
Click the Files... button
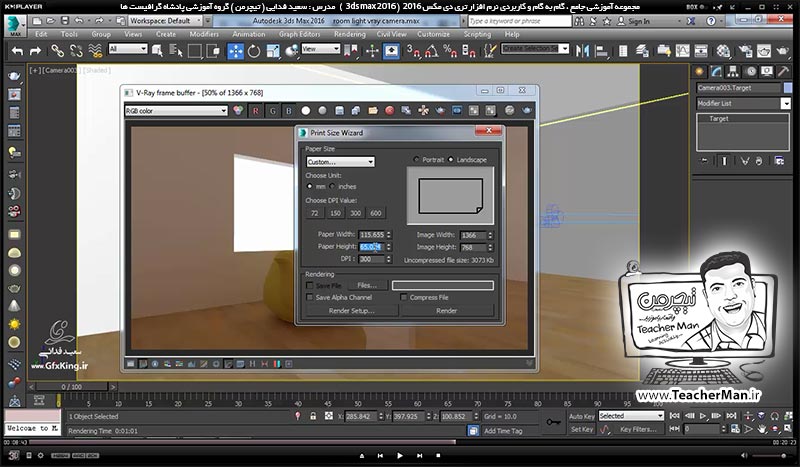pyautogui.click(x=367, y=285)
